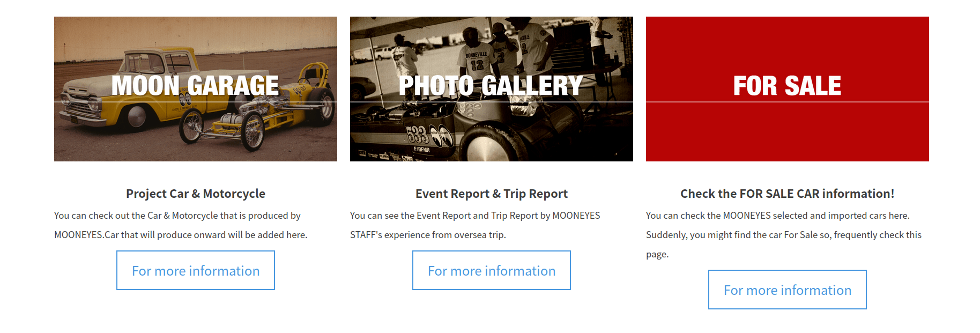Open the MOON GARAGE banner title
Screen dimensions: 980x333
click(195, 86)
